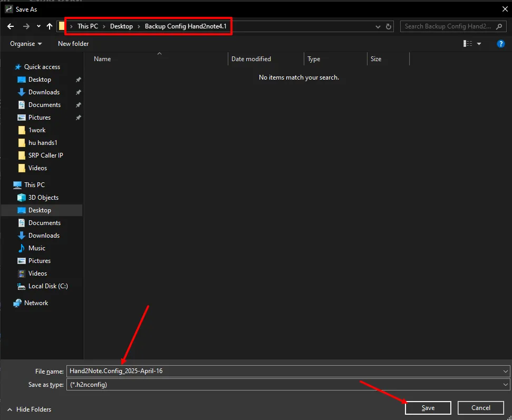The height and width of the screenshot is (420, 512).
Task: Click the search magnifier icon
Action: coord(498,26)
